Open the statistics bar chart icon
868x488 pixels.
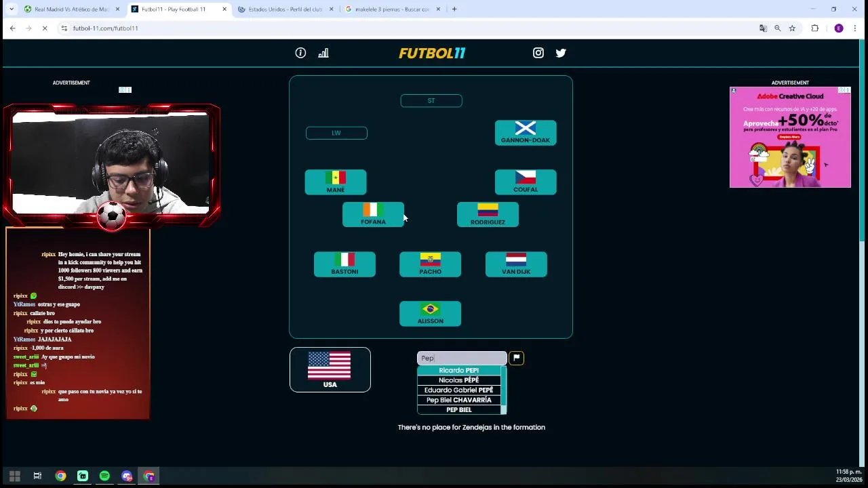tap(323, 53)
